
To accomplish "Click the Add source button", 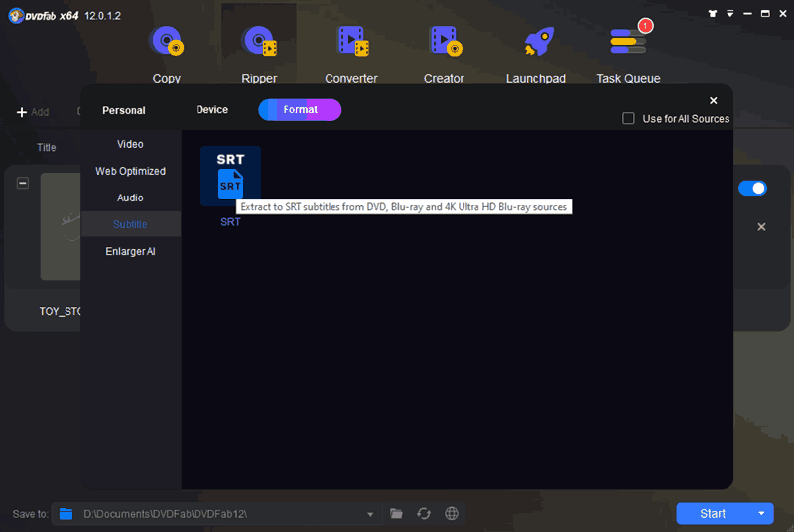I will pos(33,112).
